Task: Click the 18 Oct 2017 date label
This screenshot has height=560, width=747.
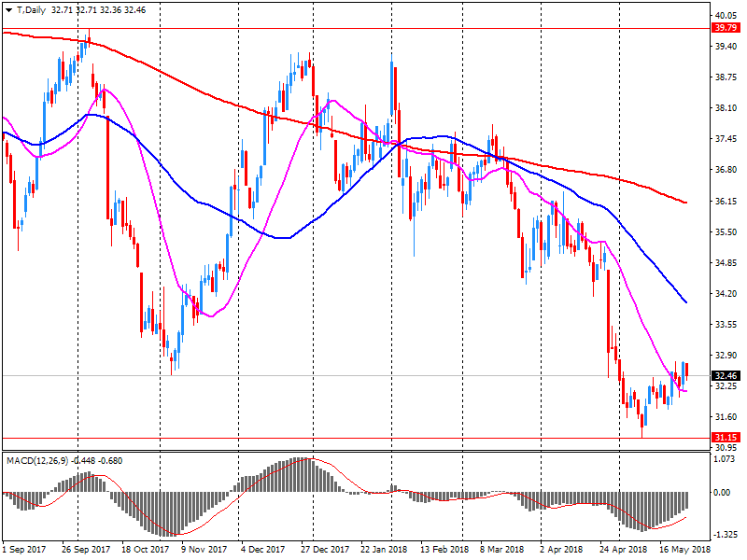Action: click(146, 550)
